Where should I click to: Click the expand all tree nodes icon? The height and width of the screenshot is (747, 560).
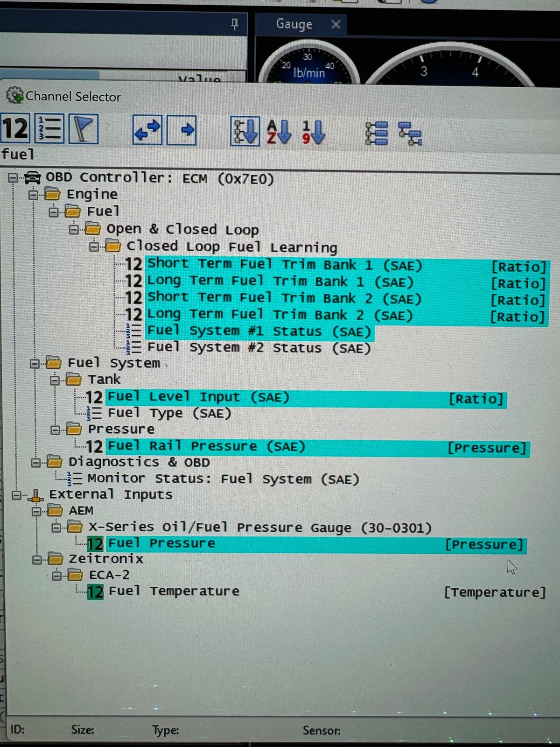pos(377,134)
